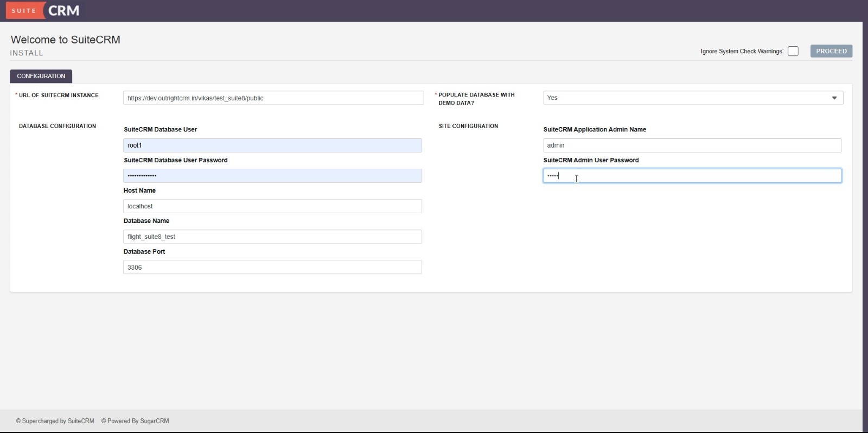868x433 pixels.
Task: Tick the Ignore System Check Warnings checkbox
Action: click(x=793, y=51)
